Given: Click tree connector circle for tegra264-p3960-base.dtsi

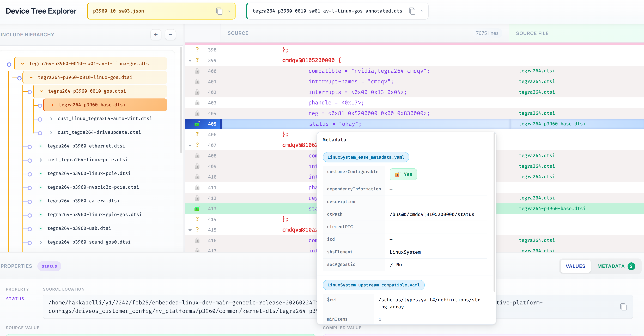Looking at the screenshot, I should 40,106.
